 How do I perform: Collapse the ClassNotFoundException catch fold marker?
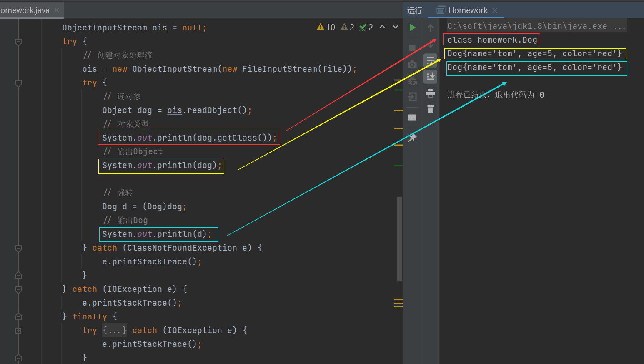point(18,248)
